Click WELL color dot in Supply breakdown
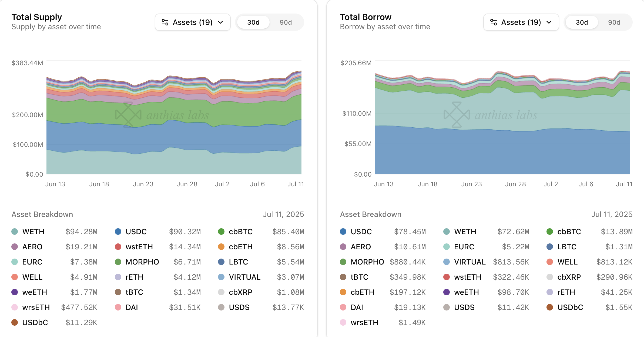This screenshot has height=337, width=644. tap(15, 277)
